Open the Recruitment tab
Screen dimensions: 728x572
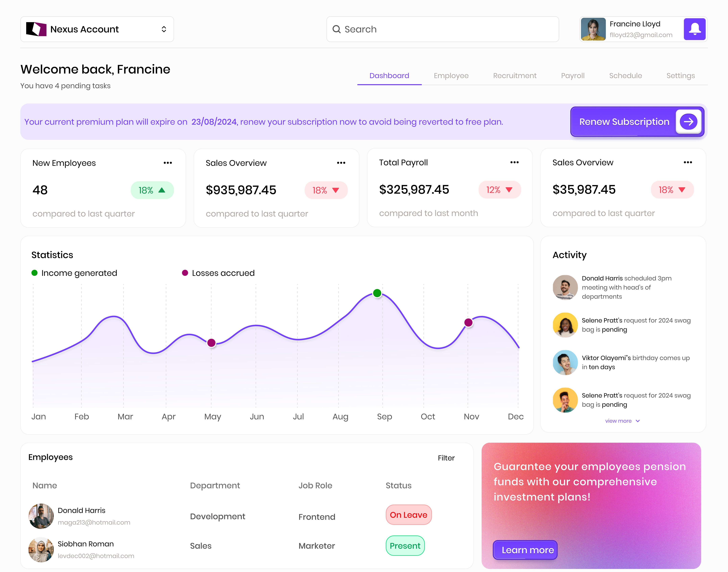514,76
